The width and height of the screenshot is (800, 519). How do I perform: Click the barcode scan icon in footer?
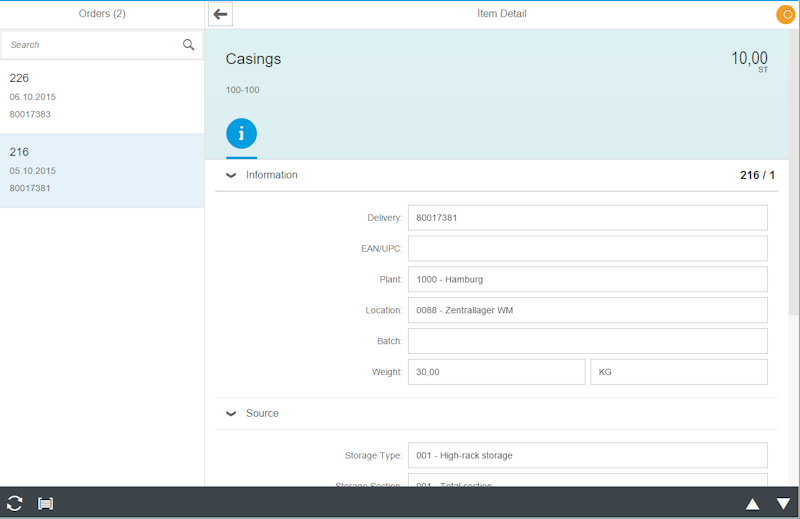45,503
